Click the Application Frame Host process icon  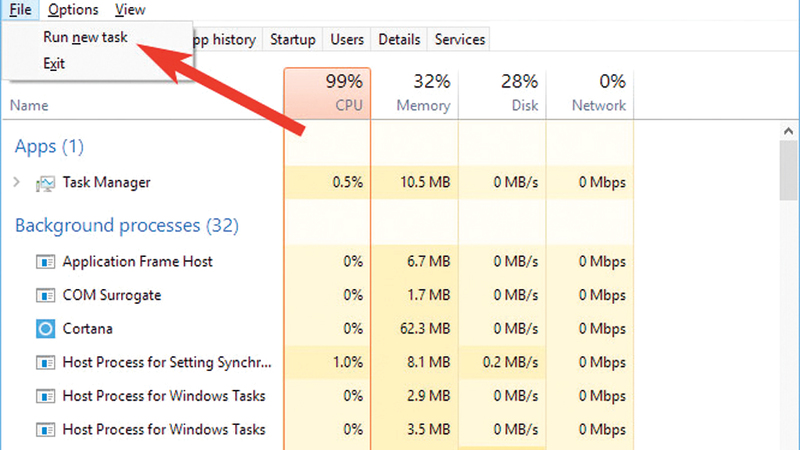tap(46, 262)
